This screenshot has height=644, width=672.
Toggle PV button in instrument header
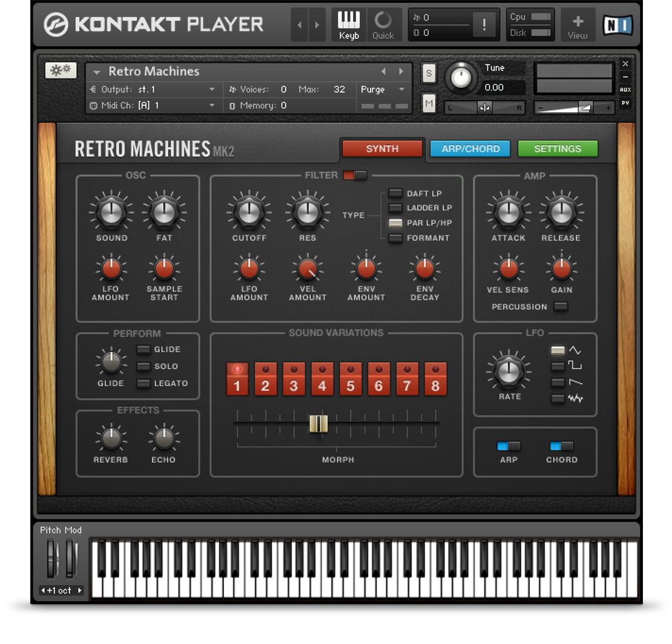pyautogui.click(x=625, y=103)
